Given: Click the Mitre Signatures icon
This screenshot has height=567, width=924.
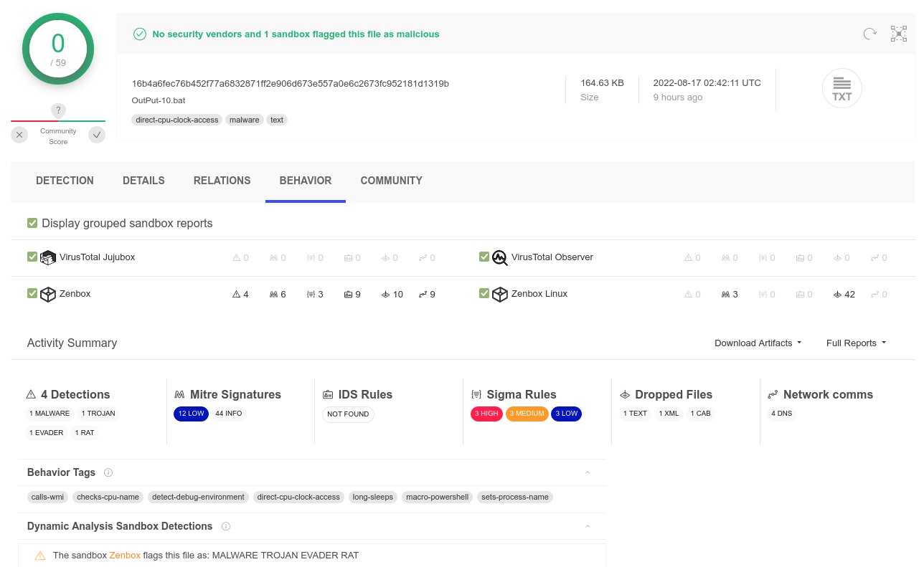Looking at the screenshot, I should (x=179, y=394).
